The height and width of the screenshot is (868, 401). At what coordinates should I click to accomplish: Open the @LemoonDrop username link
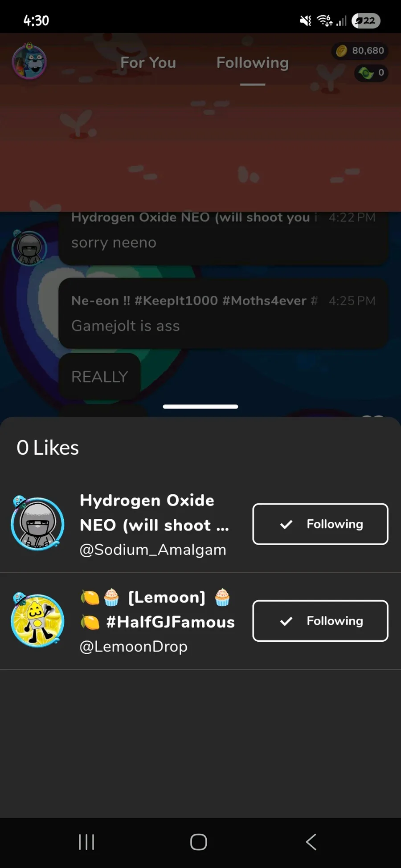[x=133, y=646]
